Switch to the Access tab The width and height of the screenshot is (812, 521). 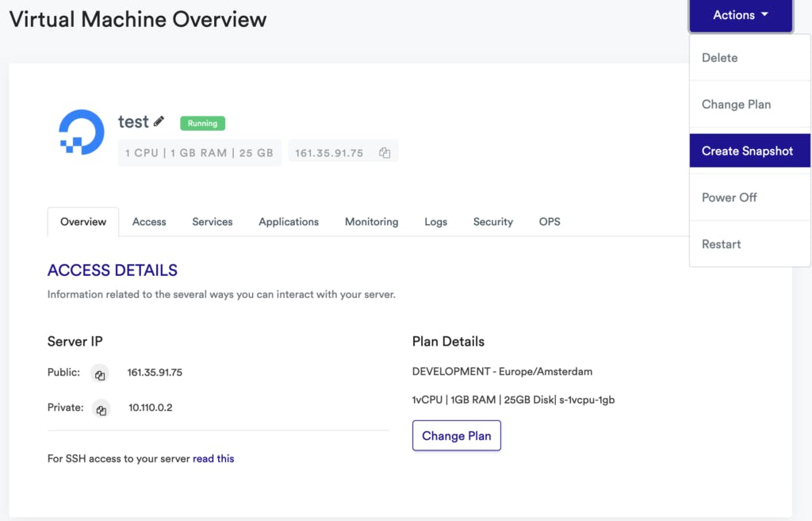[x=149, y=222]
